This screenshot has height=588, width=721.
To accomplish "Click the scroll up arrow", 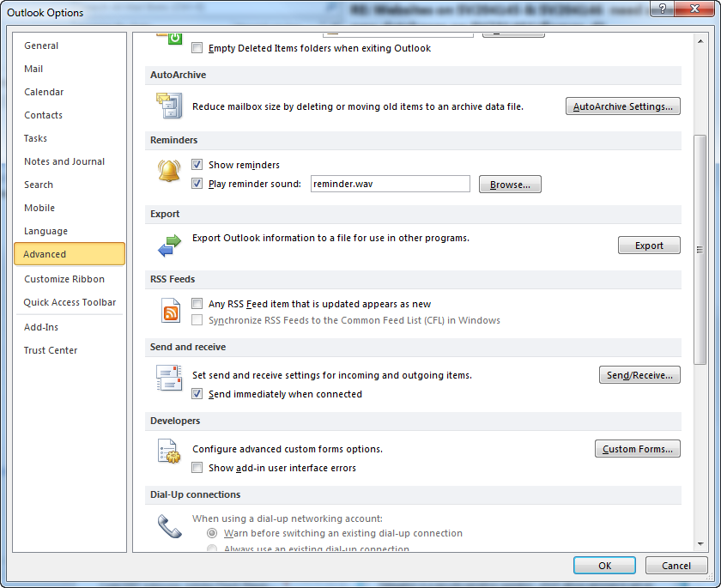I will click(x=700, y=41).
